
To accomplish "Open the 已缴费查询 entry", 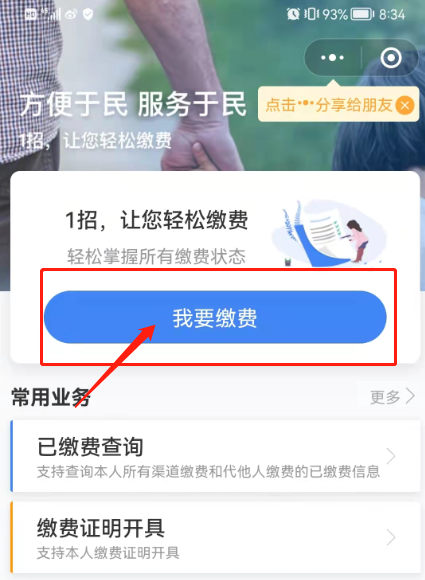I will tap(216, 456).
